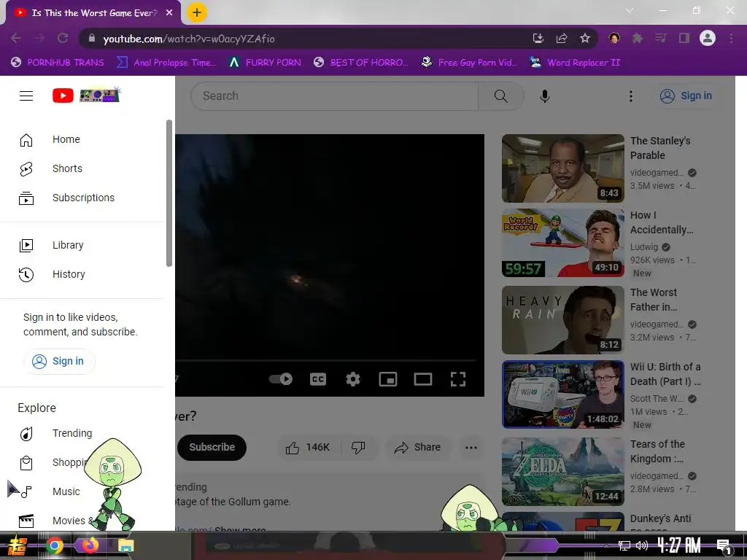Dislike the video
747x560 pixels.
358,447
